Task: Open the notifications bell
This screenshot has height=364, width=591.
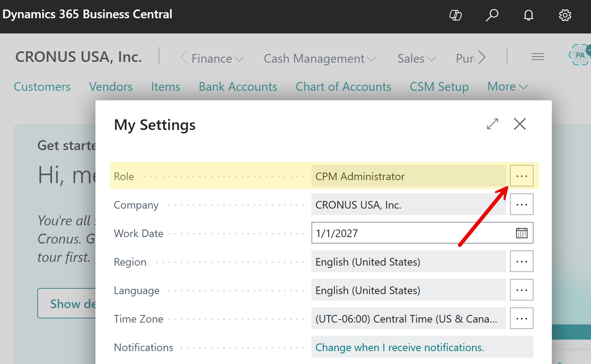Action: (528, 15)
